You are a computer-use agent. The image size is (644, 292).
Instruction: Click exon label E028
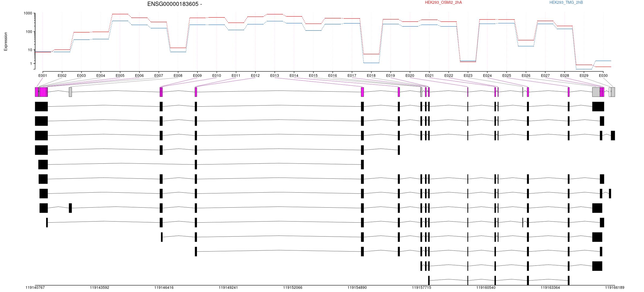[x=565, y=76]
